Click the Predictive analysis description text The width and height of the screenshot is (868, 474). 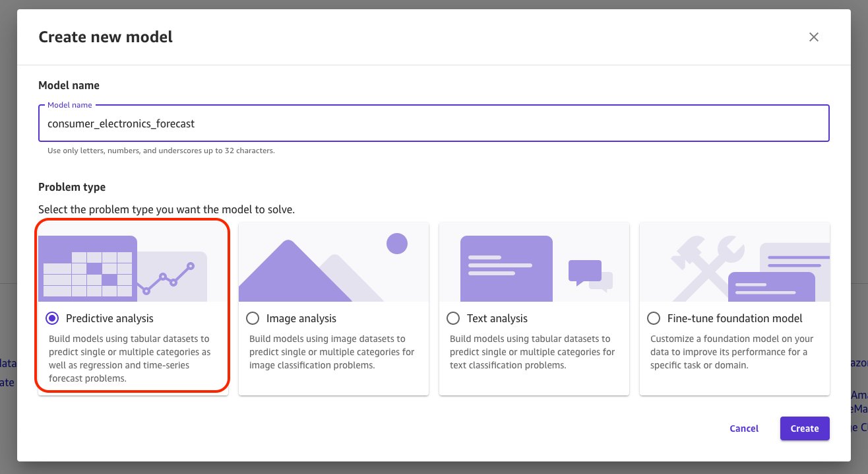point(130,358)
